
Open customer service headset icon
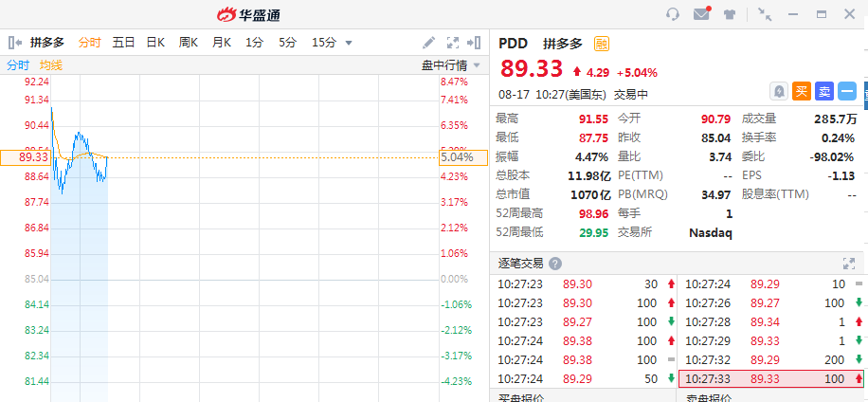(x=673, y=14)
